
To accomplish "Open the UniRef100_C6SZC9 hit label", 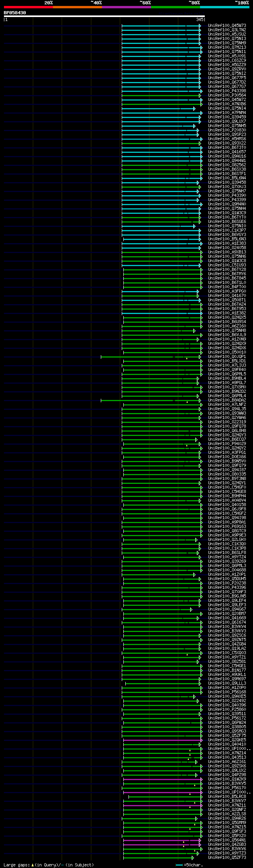I will (227, 61).
